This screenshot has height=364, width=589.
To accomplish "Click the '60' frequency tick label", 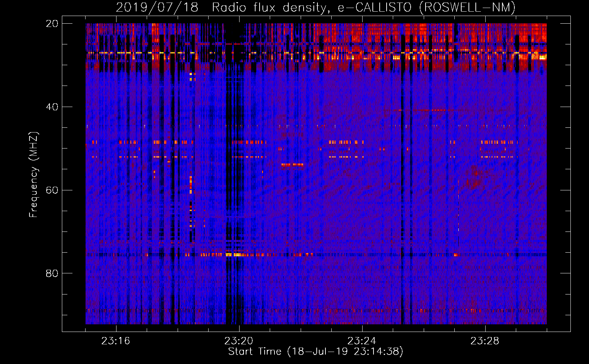I will tap(52, 190).
